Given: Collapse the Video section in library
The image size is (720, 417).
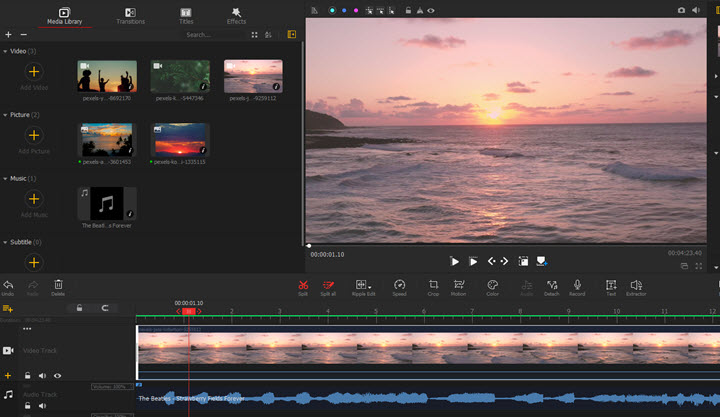Looking at the screenshot, I should pos(6,50).
